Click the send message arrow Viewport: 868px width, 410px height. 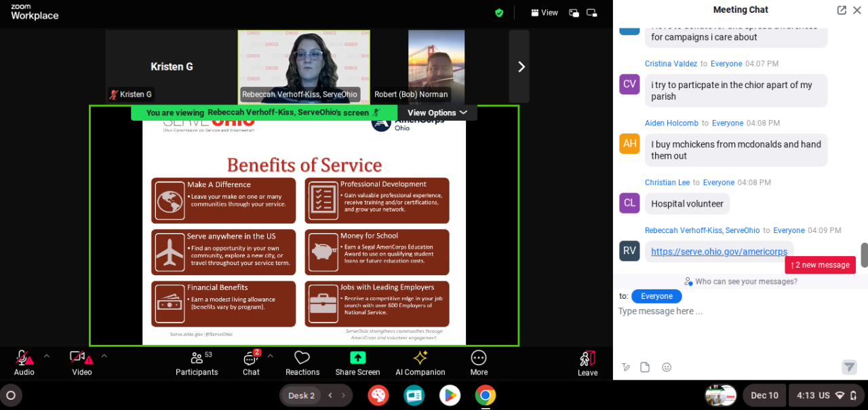849,367
